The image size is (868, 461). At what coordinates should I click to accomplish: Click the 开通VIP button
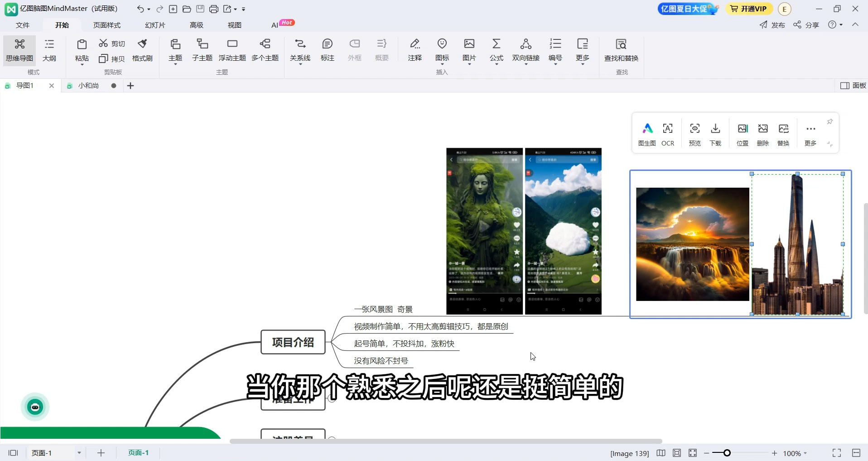(x=749, y=8)
